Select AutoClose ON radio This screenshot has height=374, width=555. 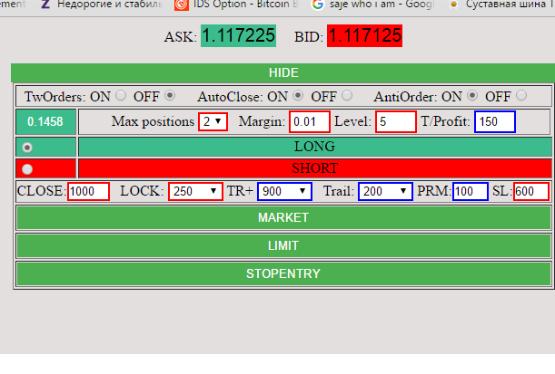coord(298,96)
